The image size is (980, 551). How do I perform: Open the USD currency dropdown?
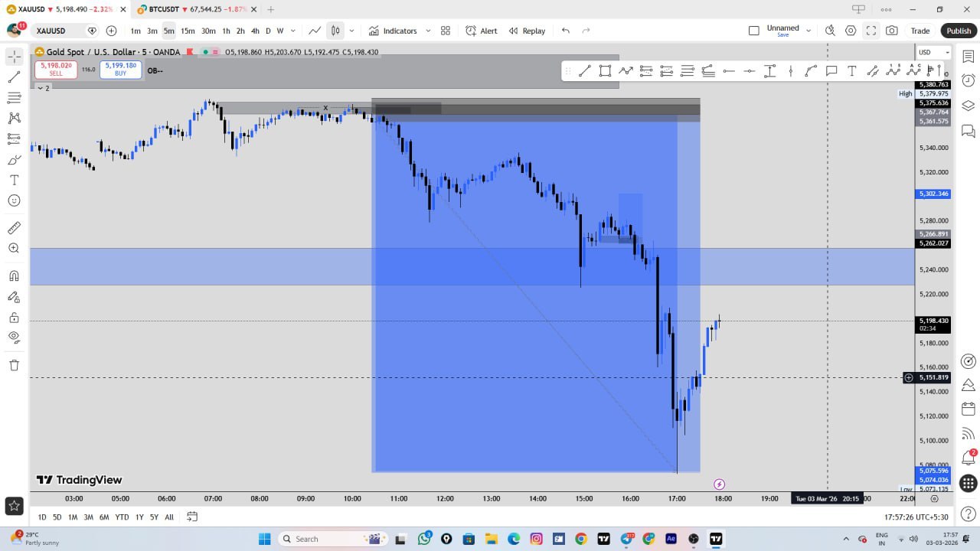click(933, 52)
